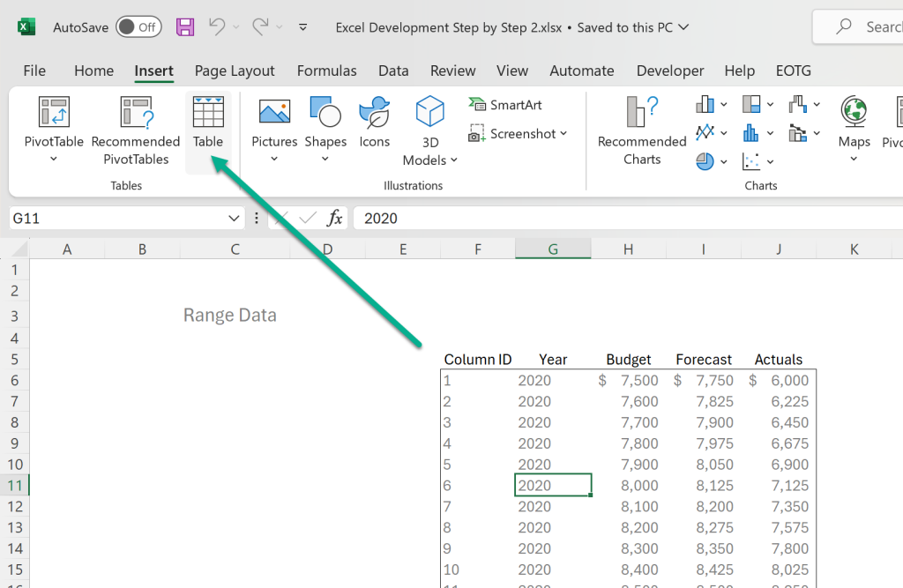Go to the Page Layout tab
This screenshot has width=903, height=588.
click(x=235, y=71)
